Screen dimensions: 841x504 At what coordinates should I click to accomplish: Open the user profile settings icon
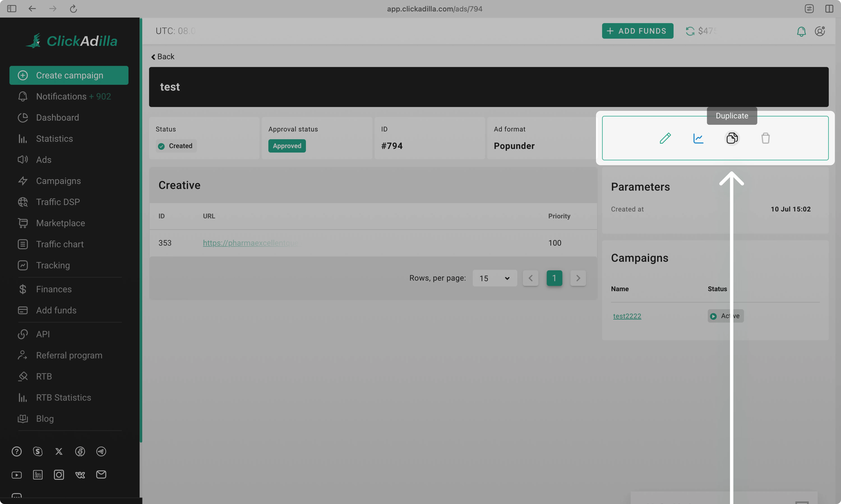tap(820, 31)
